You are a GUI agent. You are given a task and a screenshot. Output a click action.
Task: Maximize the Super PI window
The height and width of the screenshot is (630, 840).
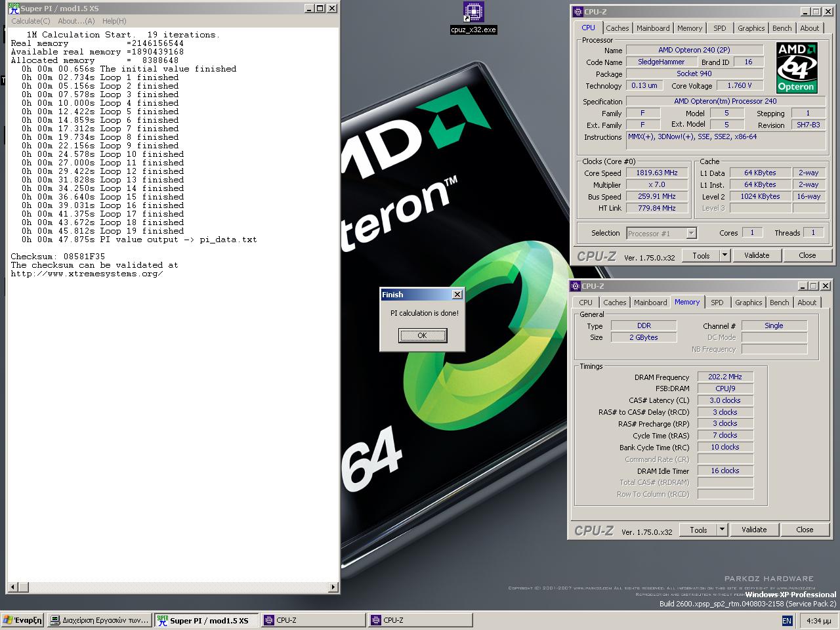320,9
